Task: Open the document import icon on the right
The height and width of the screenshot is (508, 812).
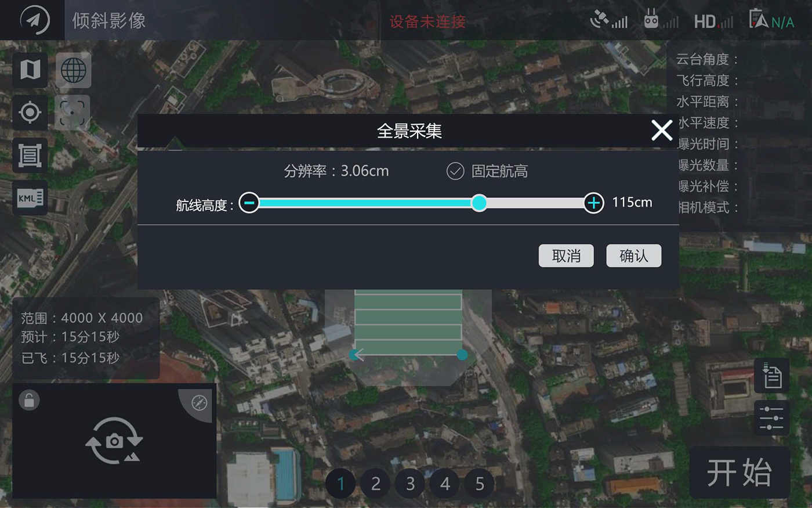Action: click(771, 376)
